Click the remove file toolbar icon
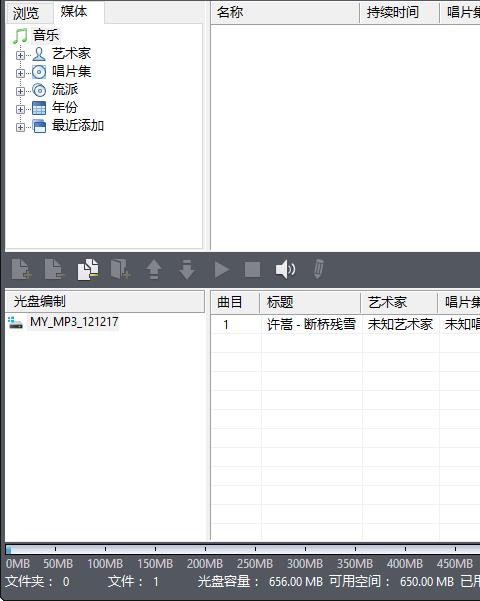The height and width of the screenshot is (601, 480). pos(54,269)
